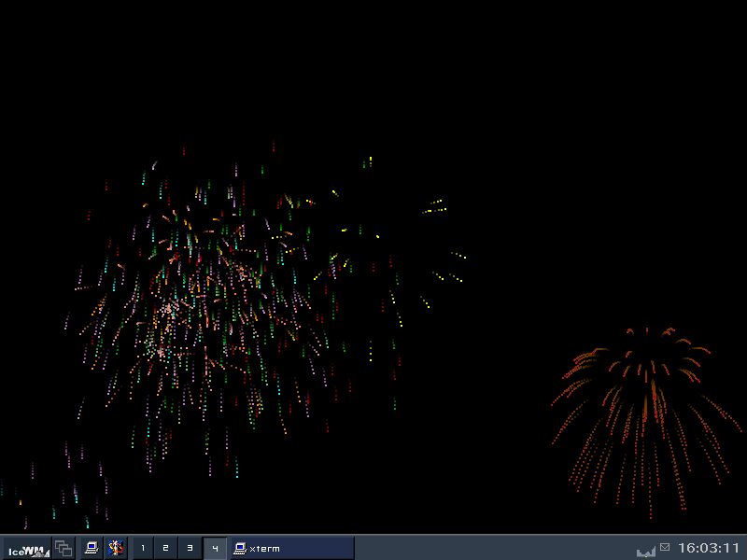Open the CPU status monitor in tray
Viewport: 747px width, 560px height.
click(x=645, y=550)
